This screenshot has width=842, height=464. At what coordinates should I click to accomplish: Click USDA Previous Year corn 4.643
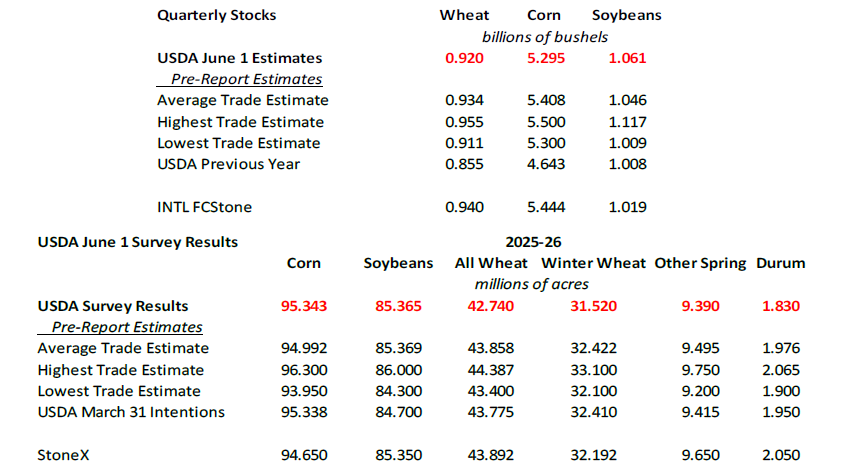pyautogui.click(x=546, y=164)
